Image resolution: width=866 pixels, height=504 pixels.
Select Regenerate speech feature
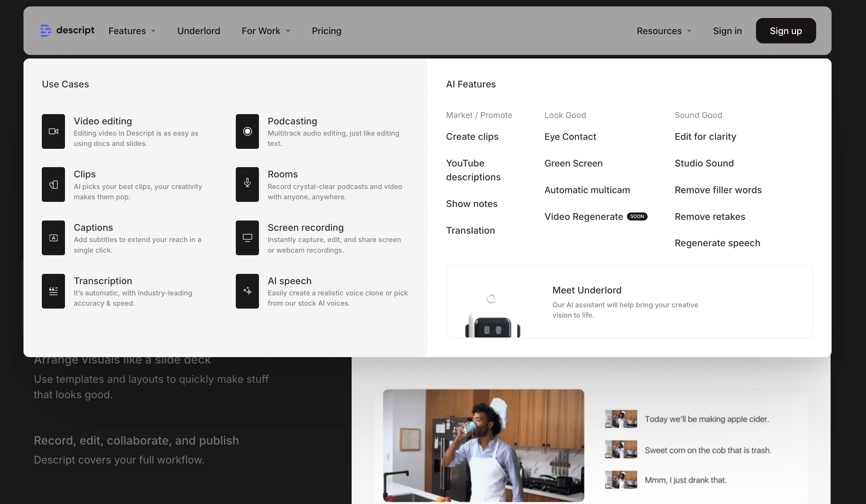pos(717,243)
